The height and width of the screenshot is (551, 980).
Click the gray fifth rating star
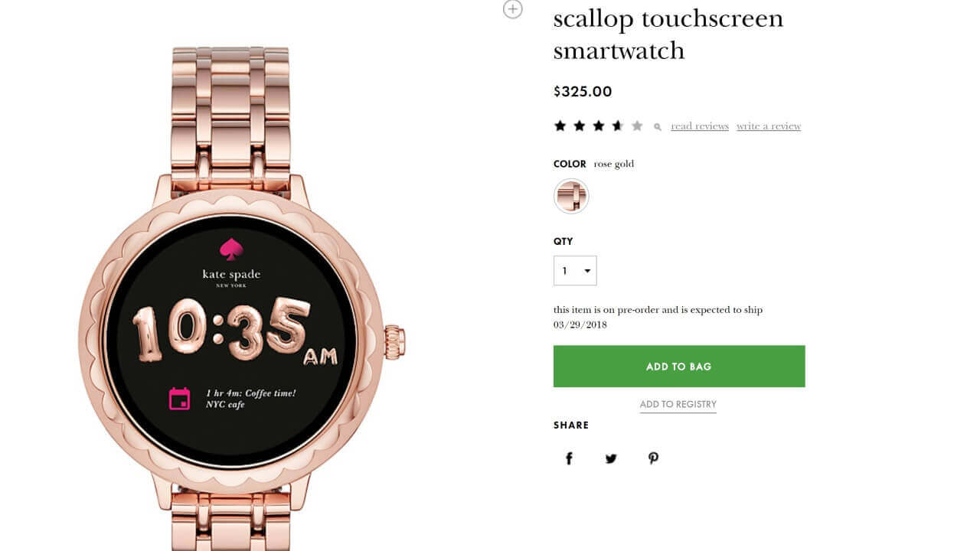pyautogui.click(x=637, y=126)
